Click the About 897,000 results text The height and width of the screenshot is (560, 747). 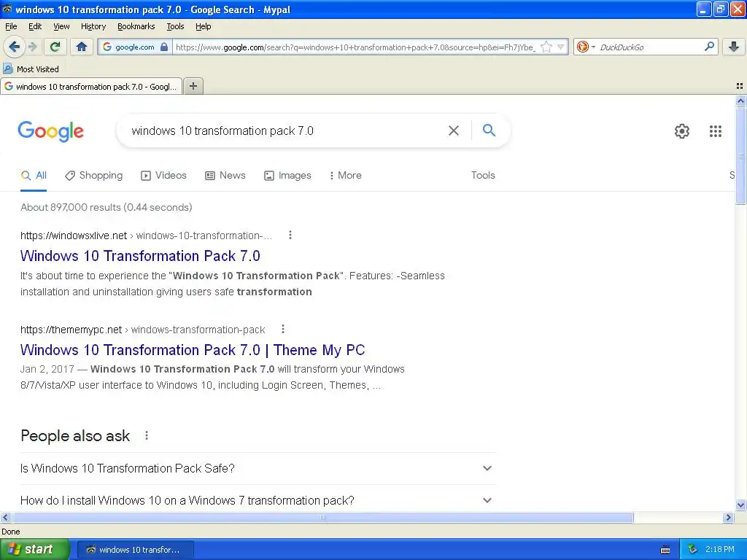click(107, 207)
